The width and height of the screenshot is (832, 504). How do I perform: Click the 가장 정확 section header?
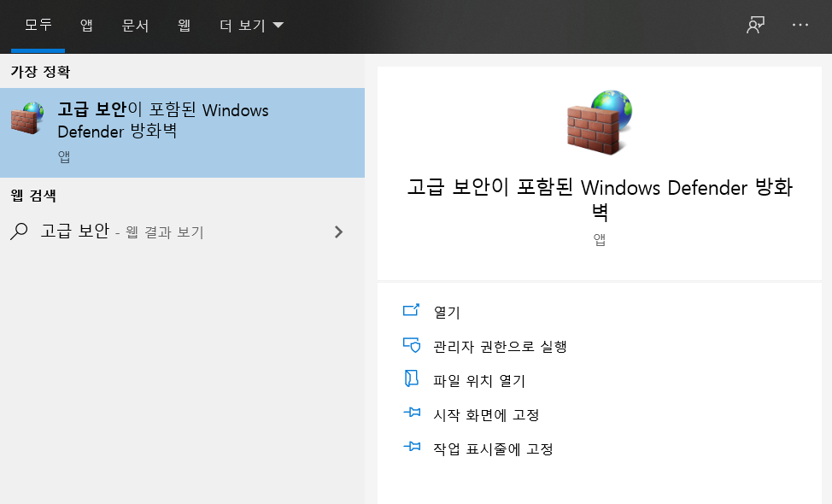pos(40,72)
